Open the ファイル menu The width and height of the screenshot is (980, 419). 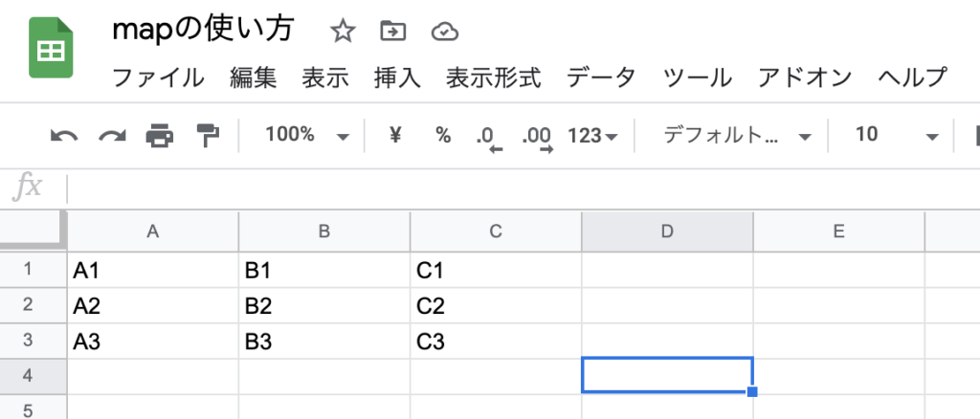click(158, 78)
